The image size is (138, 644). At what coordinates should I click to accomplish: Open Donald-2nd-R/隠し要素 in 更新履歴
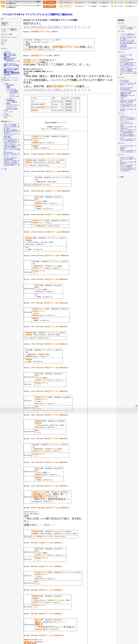click(127, 59)
